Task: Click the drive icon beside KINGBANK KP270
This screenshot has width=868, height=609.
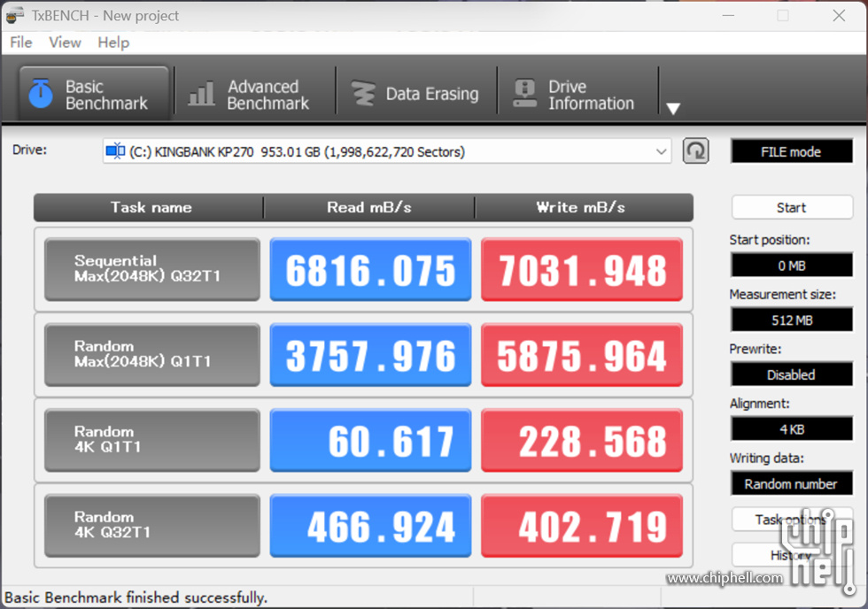Action: 115,151
